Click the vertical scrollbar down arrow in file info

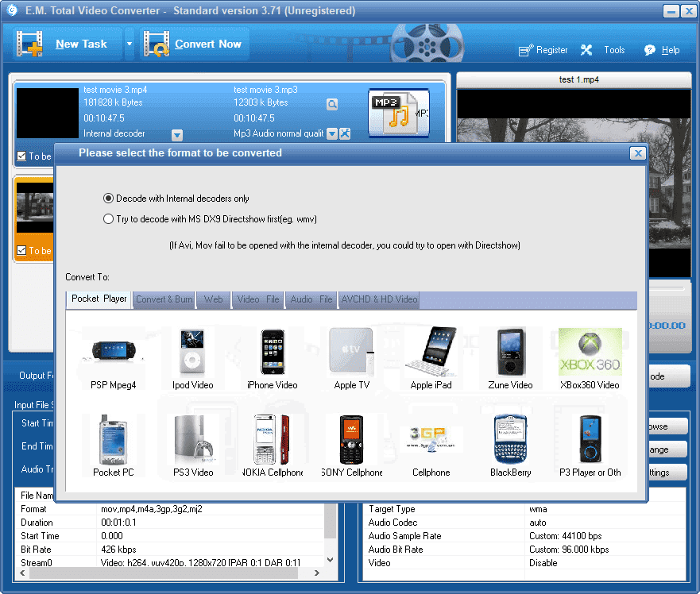tap(331, 560)
